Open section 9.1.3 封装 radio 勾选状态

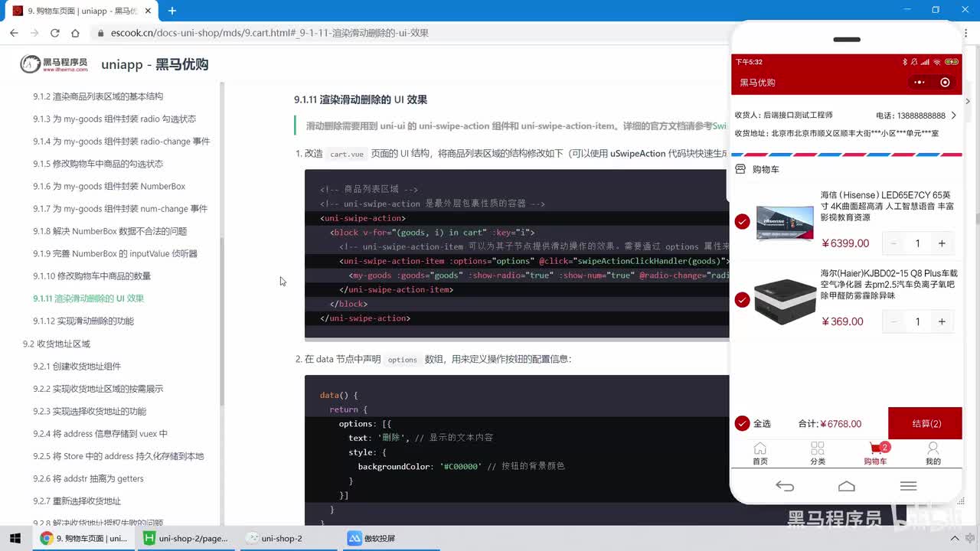[115, 119]
